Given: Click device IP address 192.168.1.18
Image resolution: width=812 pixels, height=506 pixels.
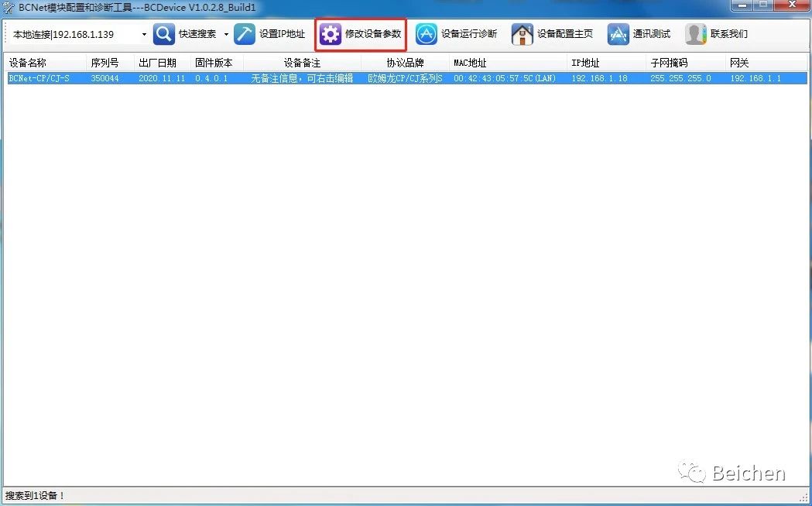Looking at the screenshot, I should point(600,79).
